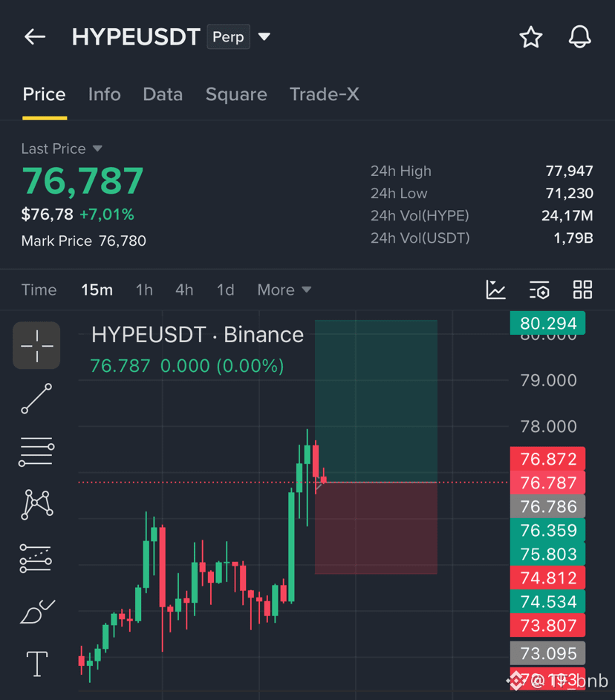
Task: Select the trend line drawing tool
Action: tap(36, 398)
